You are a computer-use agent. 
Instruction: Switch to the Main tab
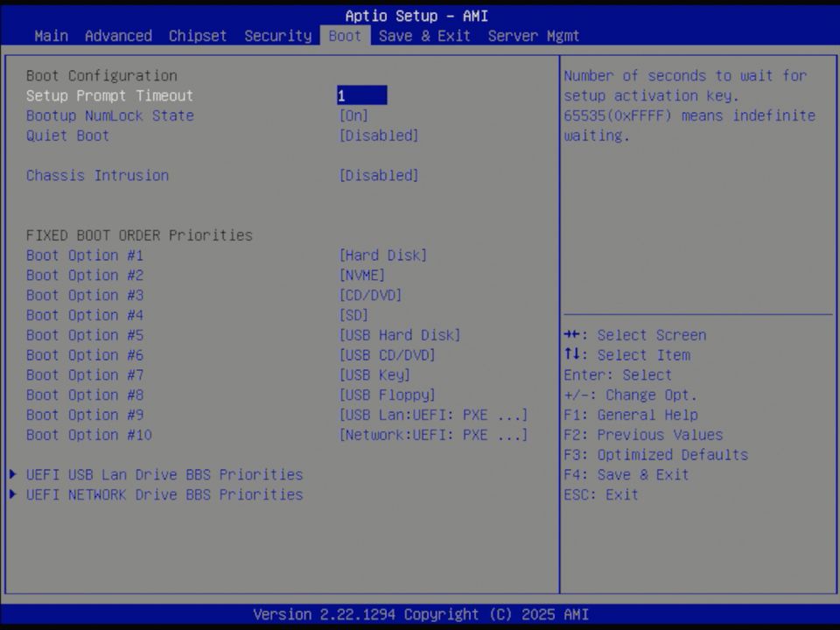50,35
